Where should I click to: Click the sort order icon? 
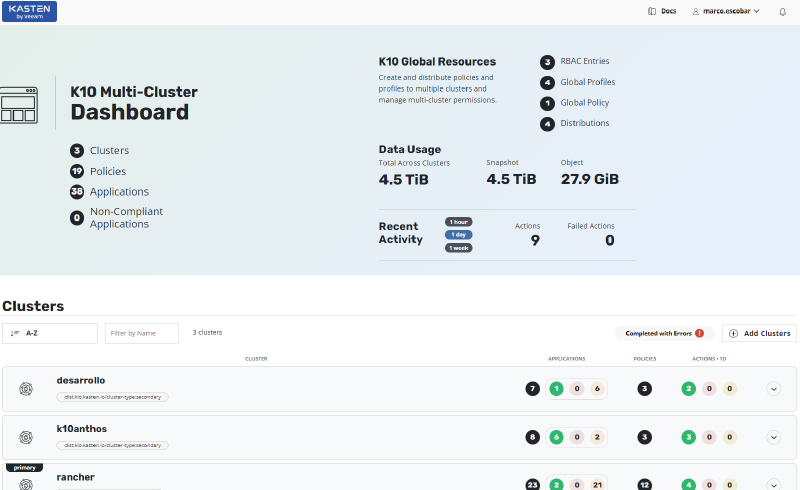(x=15, y=333)
